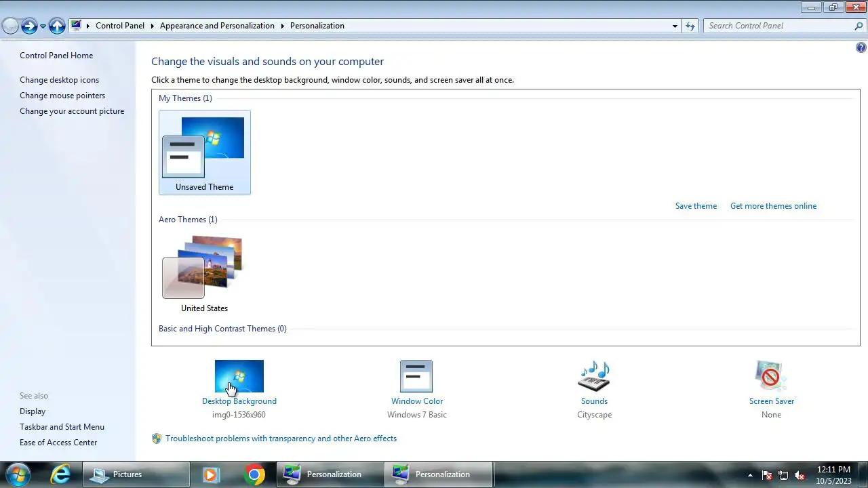
Task: Click Control Panel in the breadcrumb
Action: (120, 26)
